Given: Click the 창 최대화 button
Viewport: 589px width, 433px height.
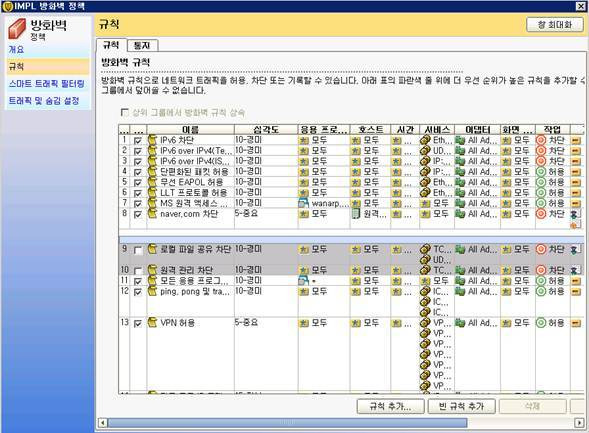Looking at the screenshot, I should (555, 25).
